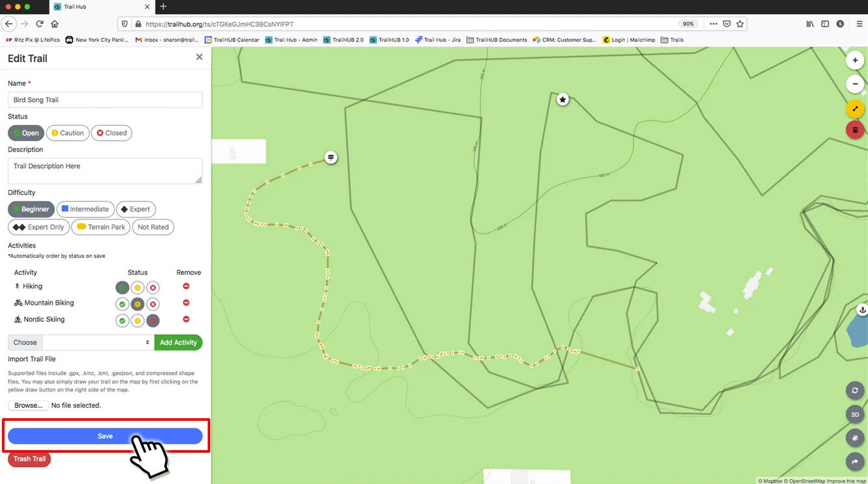Remove the Hiking activity
Image resolution: width=868 pixels, height=484 pixels.
(186, 286)
